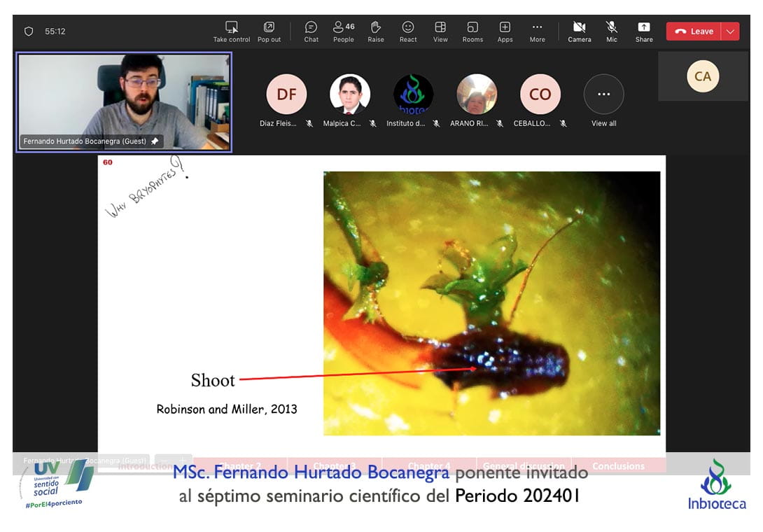The image size is (763, 532).
Task: Toggle the pin on Fernando's video name
Action: [155, 141]
